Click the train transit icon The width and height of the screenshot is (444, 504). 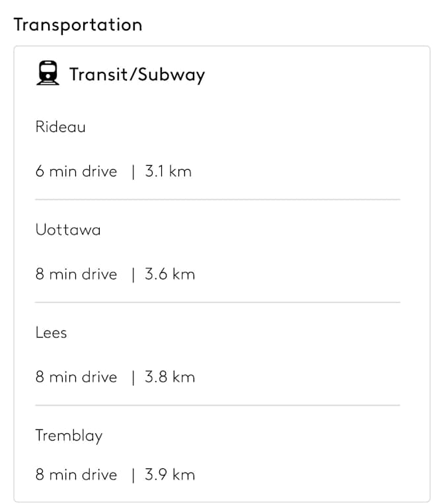point(48,73)
